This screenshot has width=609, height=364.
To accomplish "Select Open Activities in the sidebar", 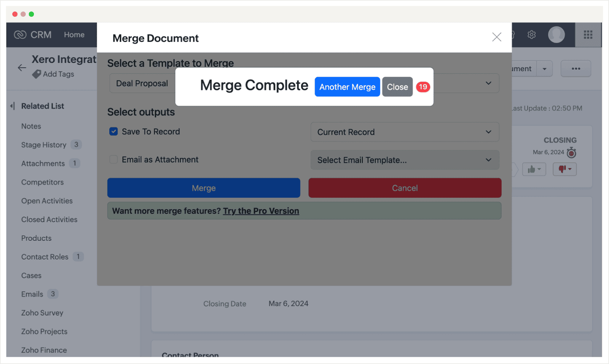I will (x=47, y=201).
